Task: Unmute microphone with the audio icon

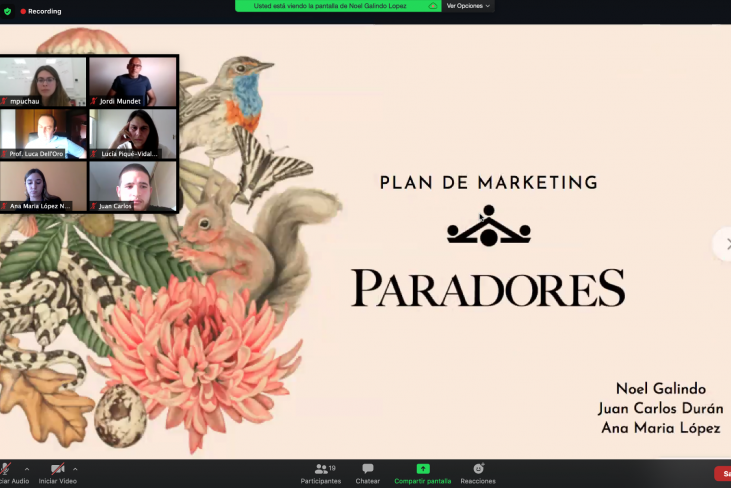Action: (x=6, y=469)
